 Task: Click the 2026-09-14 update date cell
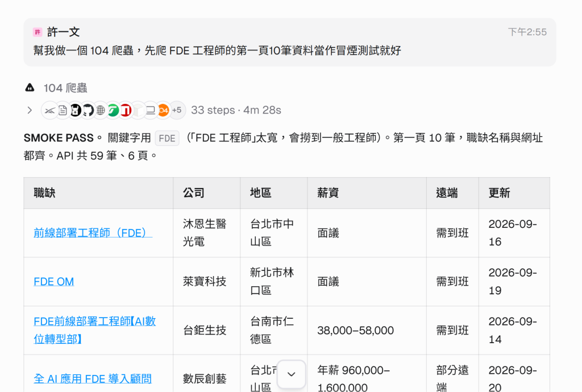(x=513, y=330)
